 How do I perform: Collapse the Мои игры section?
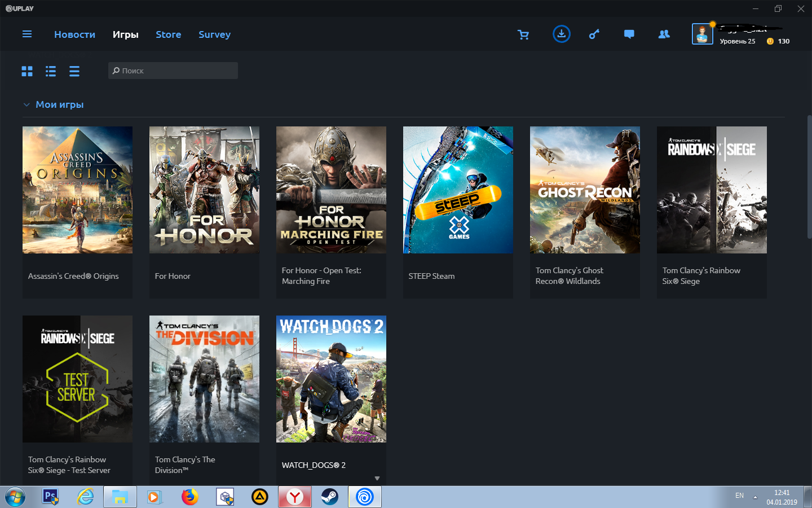point(27,104)
